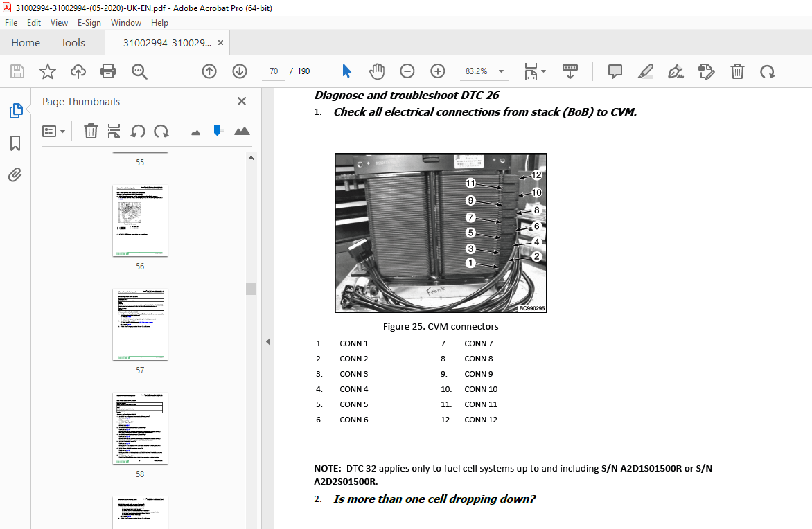
Task: Click the thumbnail size slider handle
Action: point(218,130)
